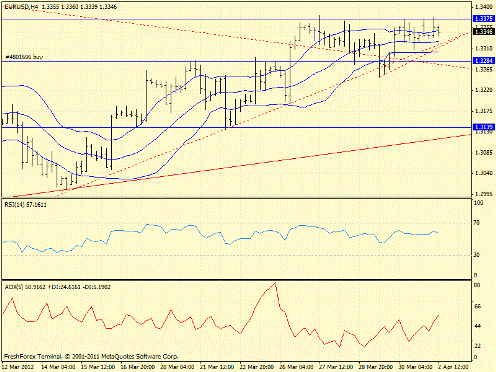Viewport: 496px width, 372px height.
Task: Click the 1.3220 price axis label
Action: pyautogui.click(x=484, y=90)
